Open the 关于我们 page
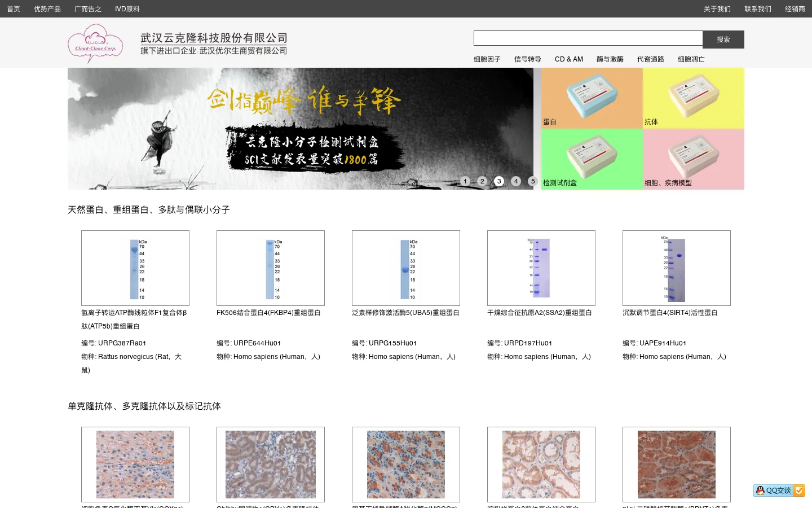 click(717, 9)
